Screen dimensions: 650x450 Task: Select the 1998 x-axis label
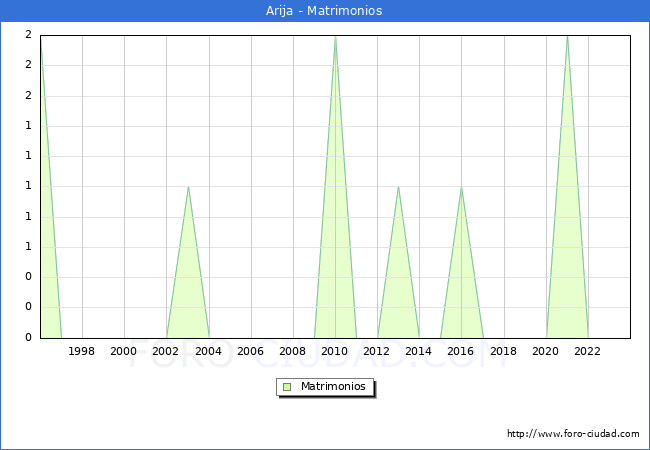tap(81, 351)
